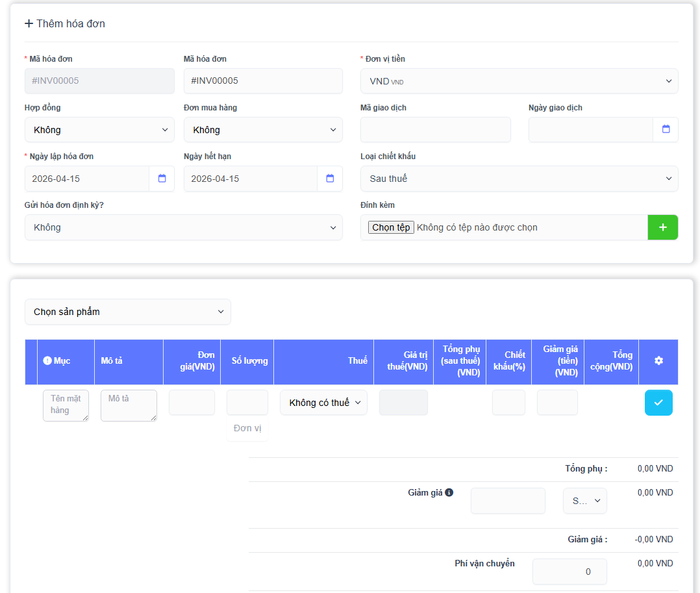
Task: Expand the Hợp đồng dropdown
Action: click(99, 130)
